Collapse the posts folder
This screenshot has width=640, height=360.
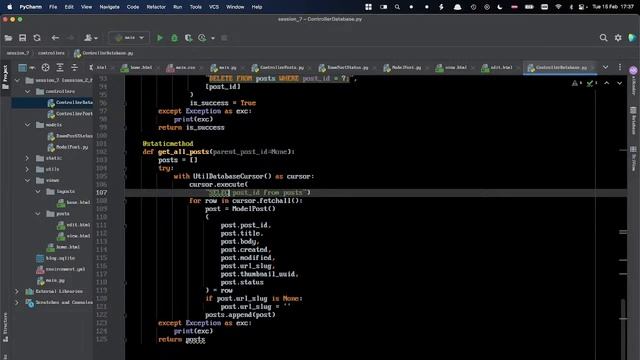click(38, 213)
